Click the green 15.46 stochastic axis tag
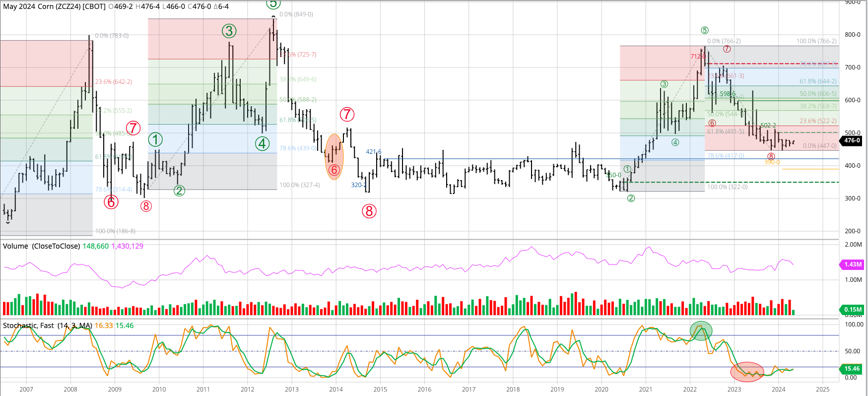Screen dimensions: 868x396 (x=852, y=369)
